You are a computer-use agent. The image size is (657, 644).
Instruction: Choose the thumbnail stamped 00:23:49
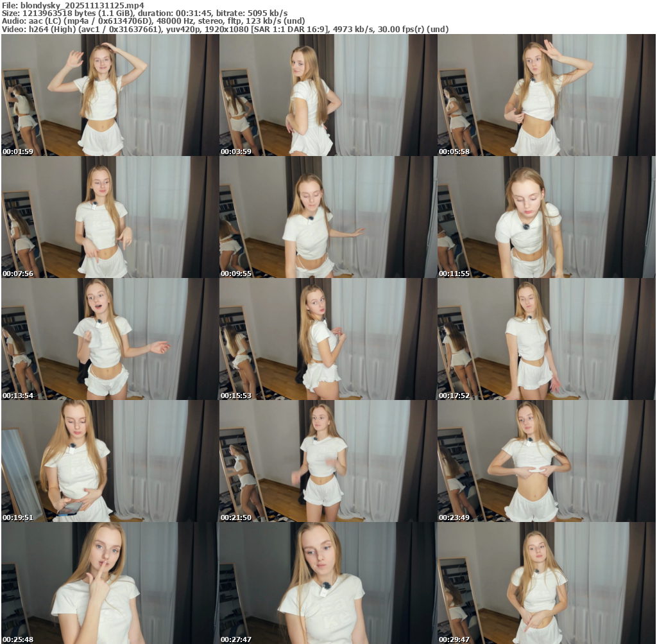point(547,461)
